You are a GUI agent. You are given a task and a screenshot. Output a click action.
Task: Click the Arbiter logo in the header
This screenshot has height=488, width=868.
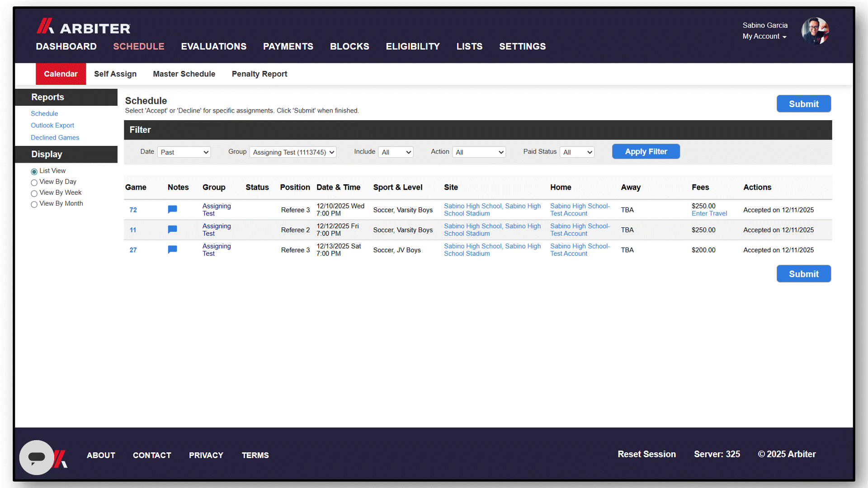[84, 27]
